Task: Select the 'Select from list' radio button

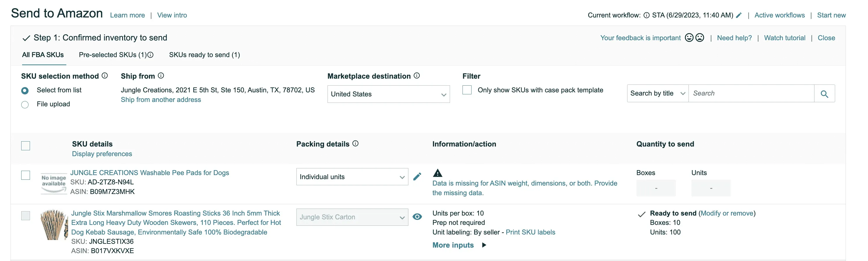Action: 25,91
